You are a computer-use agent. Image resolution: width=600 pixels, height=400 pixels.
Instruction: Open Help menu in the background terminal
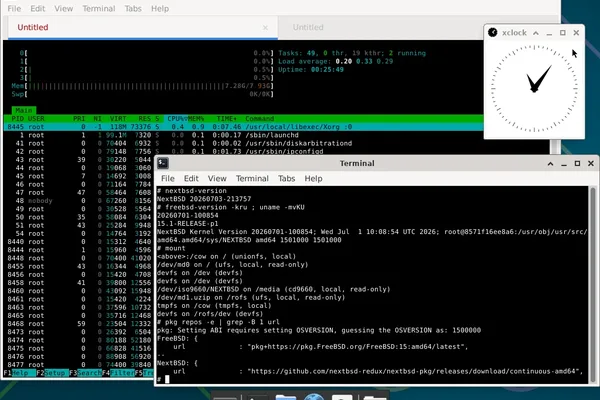pyautogui.click(x=160, y=8)
